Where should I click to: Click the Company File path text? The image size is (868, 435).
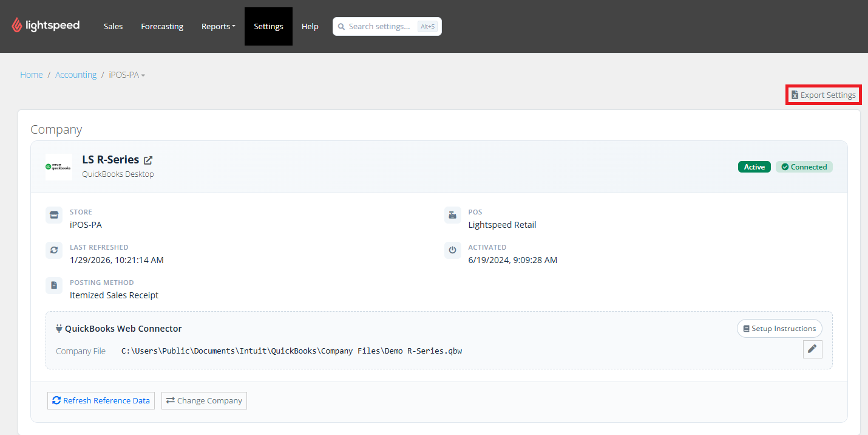291,351
